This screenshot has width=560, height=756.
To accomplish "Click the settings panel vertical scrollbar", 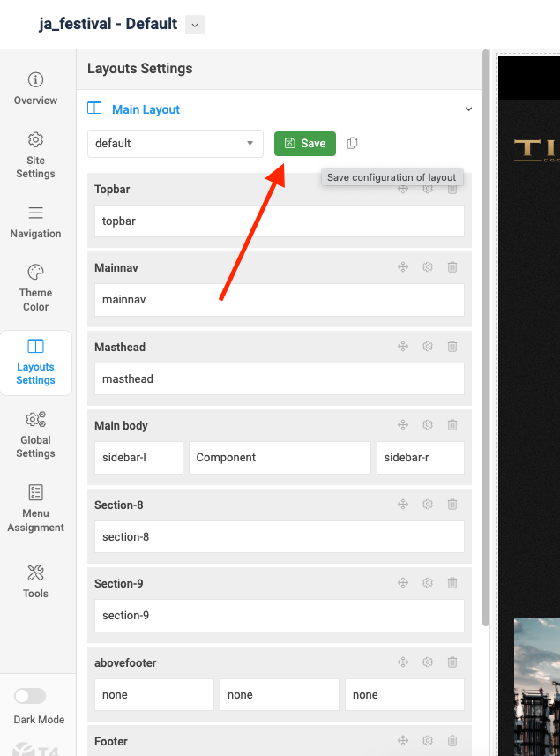I will tap(486, 338).
